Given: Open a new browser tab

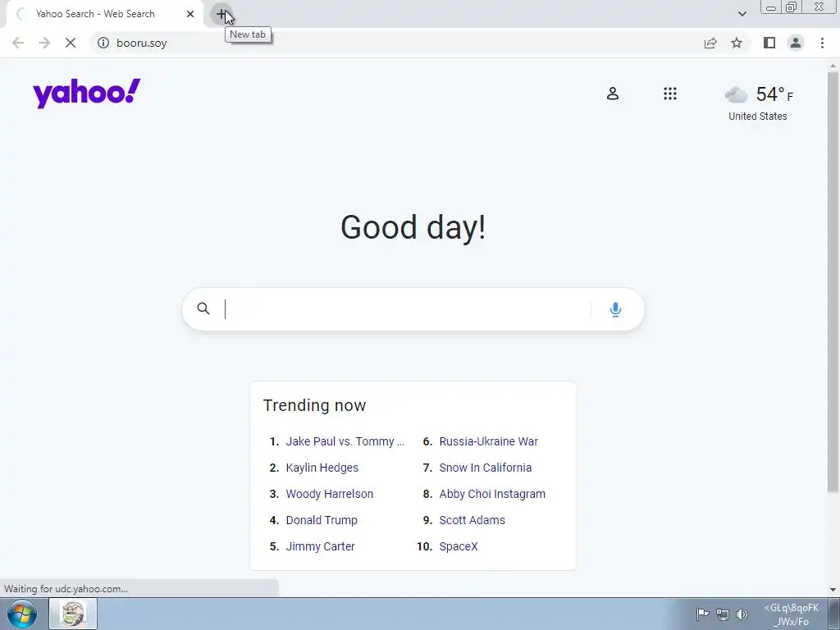Looking at the screenshot, I should point(221,14).
